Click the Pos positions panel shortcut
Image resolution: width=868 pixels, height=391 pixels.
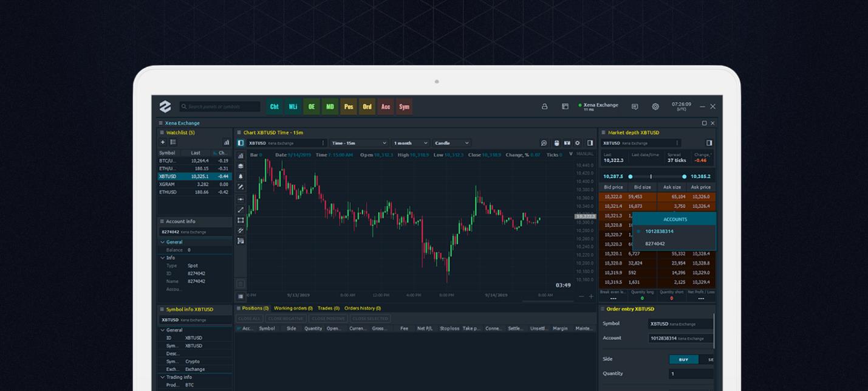tap(349, 106)
